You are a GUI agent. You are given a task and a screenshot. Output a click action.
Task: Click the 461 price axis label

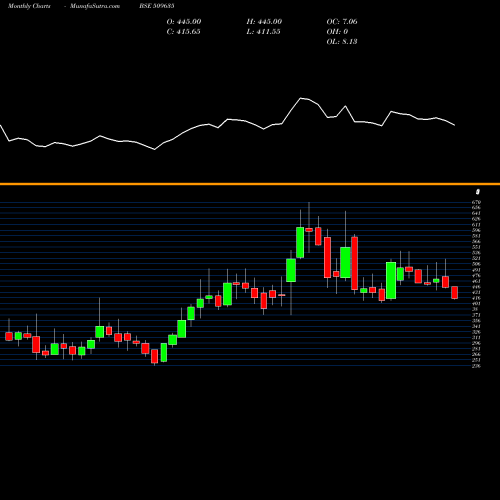[476, 281]
